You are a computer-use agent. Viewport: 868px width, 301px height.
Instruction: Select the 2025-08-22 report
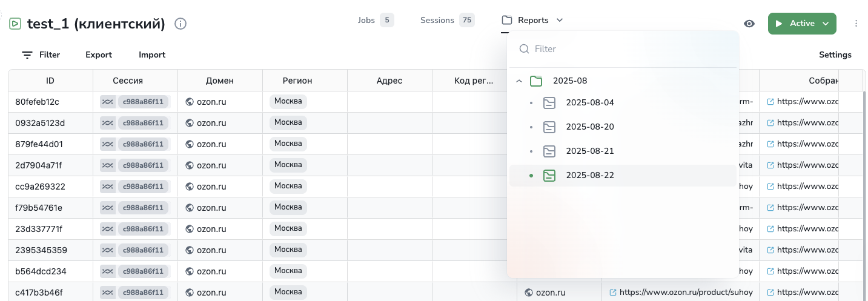pos(589,176)
